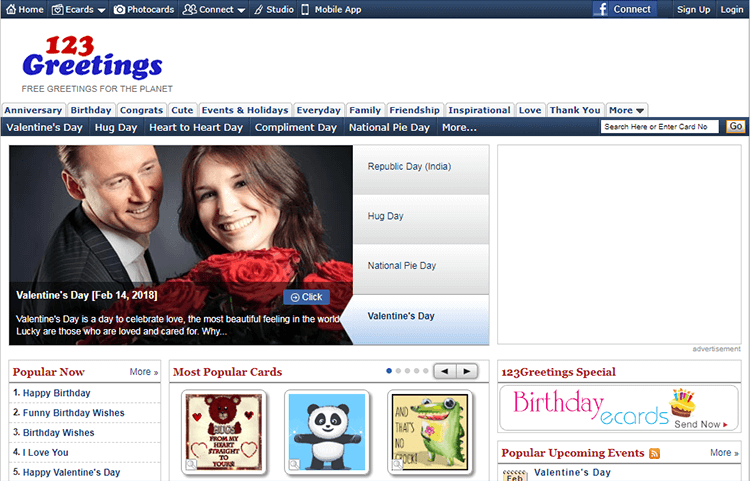The width and height of the screenshot is (750, 481).
Task: Select National Pie Day in the slider list
Action: (421, 269)
